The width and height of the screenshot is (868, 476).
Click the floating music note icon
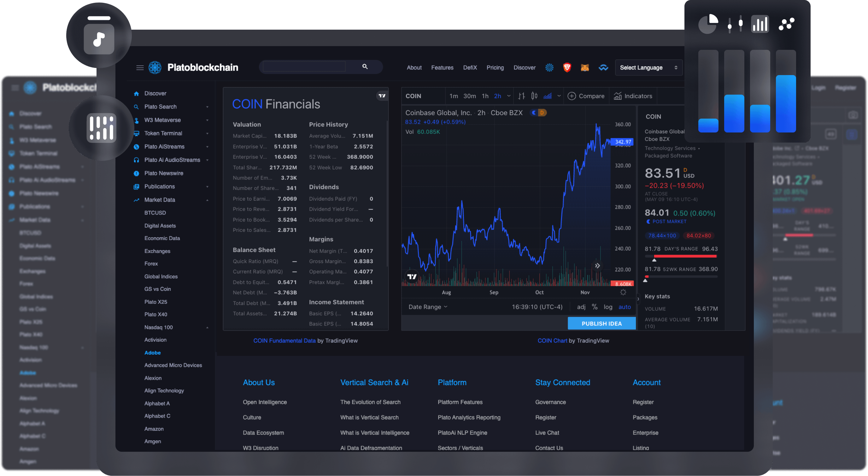click(99, 39)
